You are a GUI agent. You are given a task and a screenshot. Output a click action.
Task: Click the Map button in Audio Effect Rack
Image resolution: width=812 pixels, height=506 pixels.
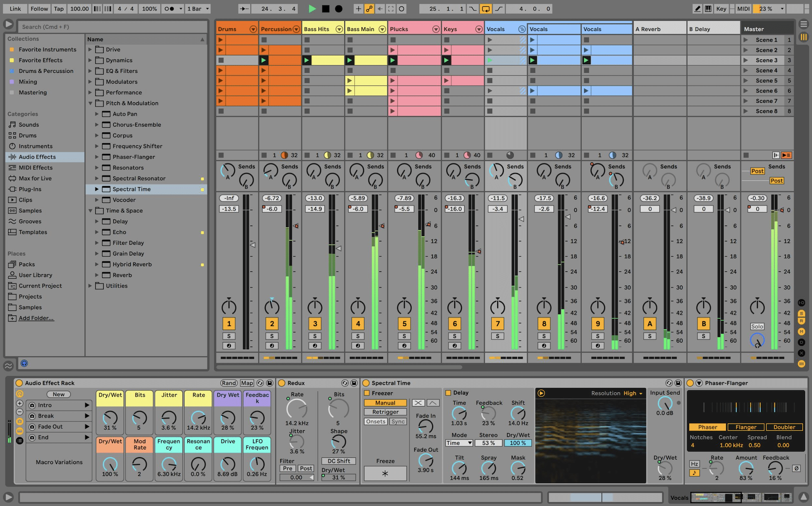(x=246, y=384)
